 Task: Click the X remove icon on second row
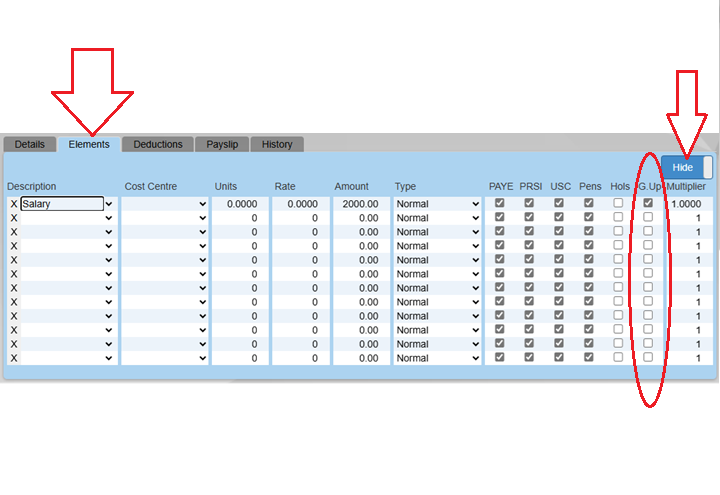pos(13,218)
